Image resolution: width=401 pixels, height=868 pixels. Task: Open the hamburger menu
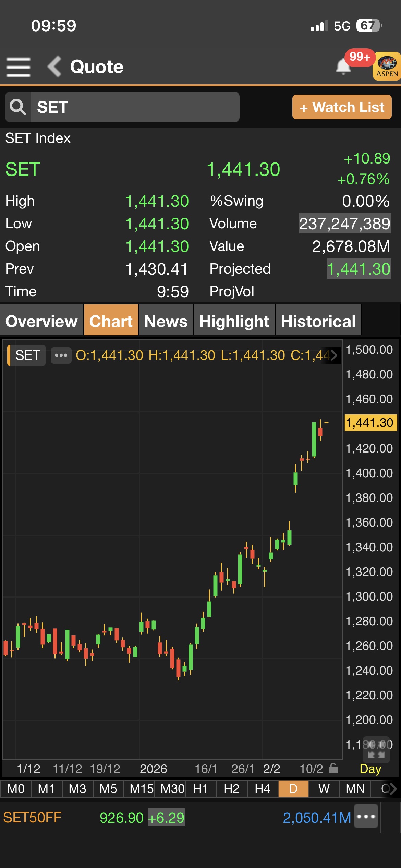click(19, 67)
